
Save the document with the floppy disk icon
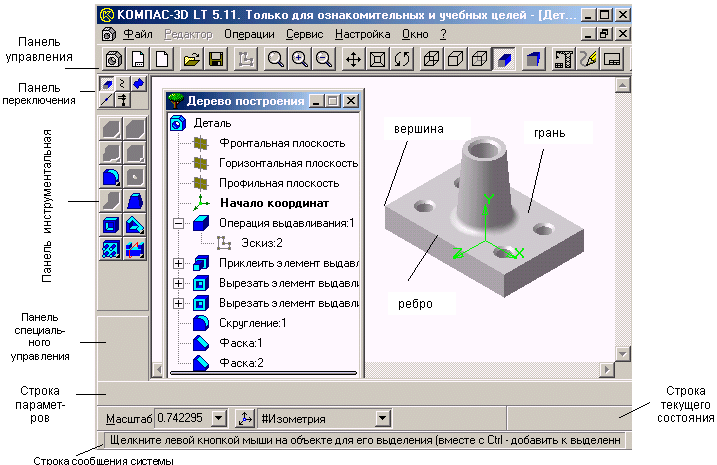tap(216, 59)
